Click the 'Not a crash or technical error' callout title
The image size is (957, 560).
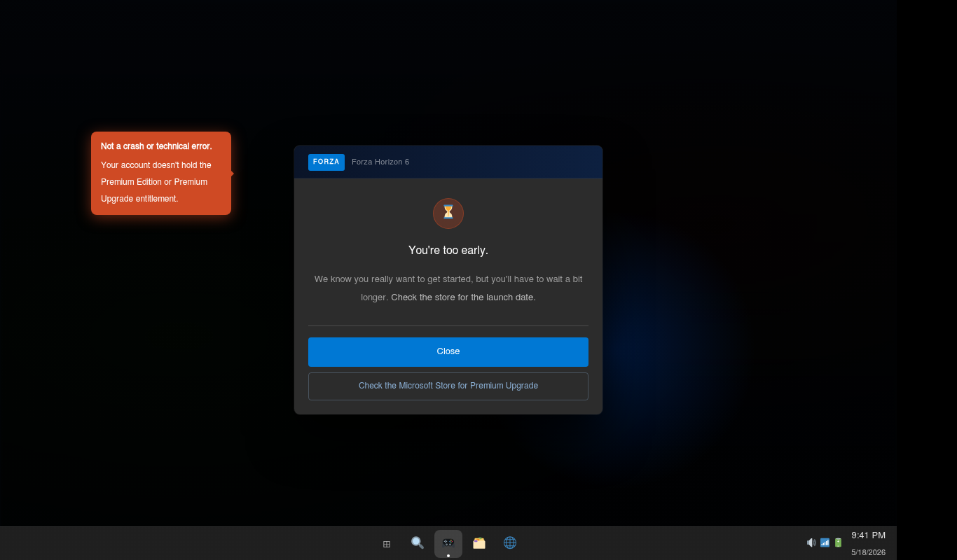click(x=156, y=146)
